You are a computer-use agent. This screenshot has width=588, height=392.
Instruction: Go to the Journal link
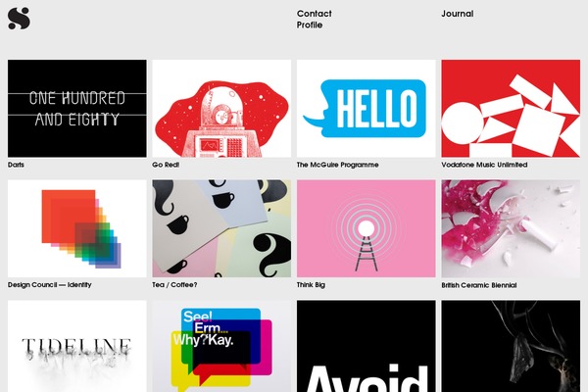457,14
